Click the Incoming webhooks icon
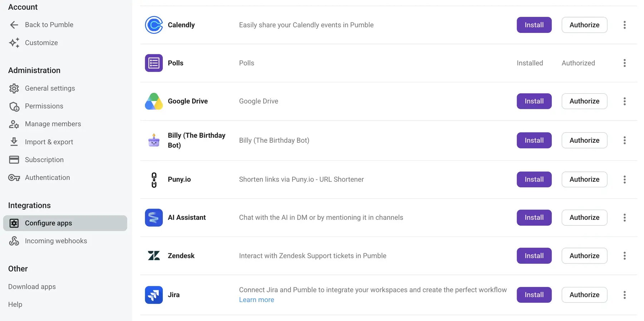Image resolution: width=644 pixels, height=321 pixels. coord(14,241)
